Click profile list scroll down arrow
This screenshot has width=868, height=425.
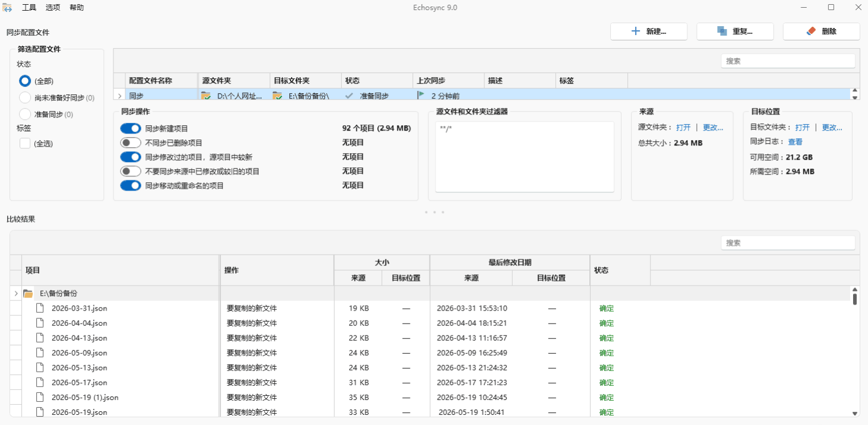855,97
